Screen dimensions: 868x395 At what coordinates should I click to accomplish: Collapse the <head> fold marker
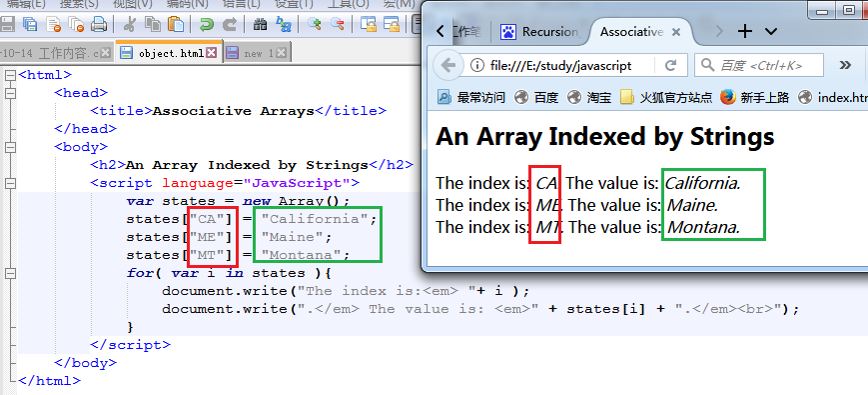[9, 93]
